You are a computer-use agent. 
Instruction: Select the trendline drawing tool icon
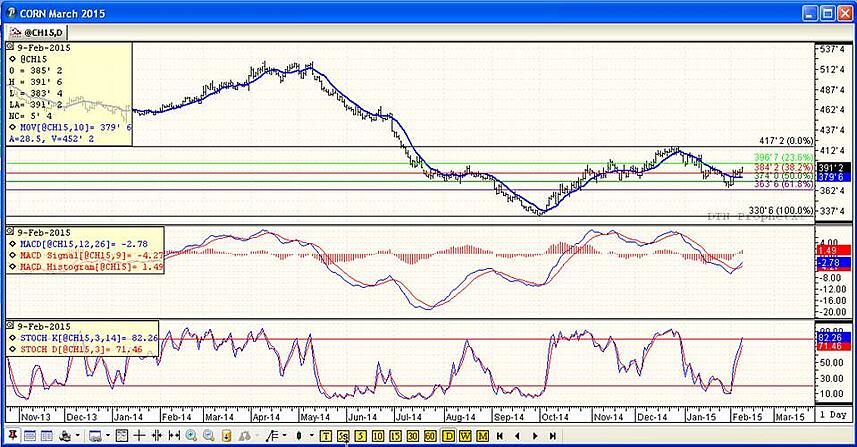coord(272,436)
